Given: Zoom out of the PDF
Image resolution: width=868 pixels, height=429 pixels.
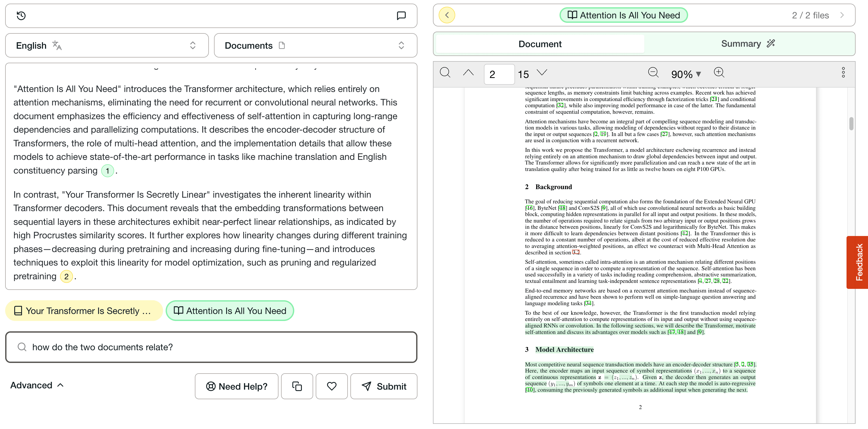Looking at the screenshot, I should coord(653,73).
